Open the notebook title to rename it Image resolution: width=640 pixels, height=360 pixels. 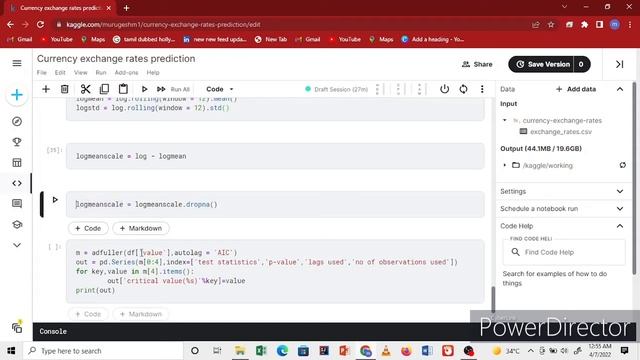(x=116, y=59)
